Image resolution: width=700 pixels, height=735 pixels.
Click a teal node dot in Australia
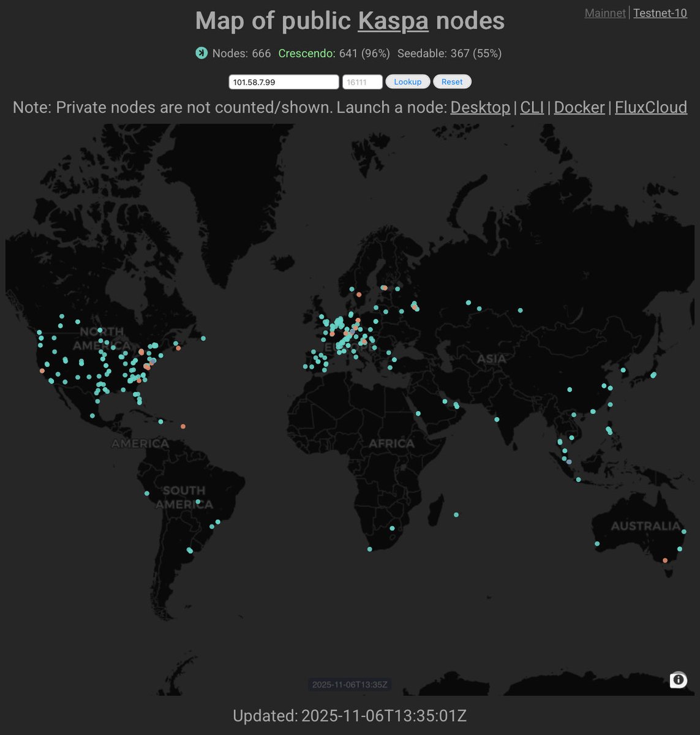pyautogui.click(x=596, y=543)
